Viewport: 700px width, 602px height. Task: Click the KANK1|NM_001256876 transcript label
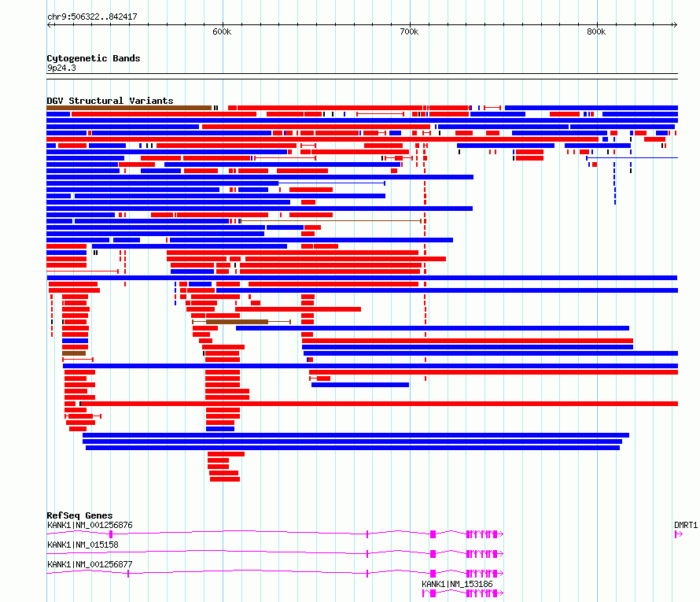tap(90, 525)
